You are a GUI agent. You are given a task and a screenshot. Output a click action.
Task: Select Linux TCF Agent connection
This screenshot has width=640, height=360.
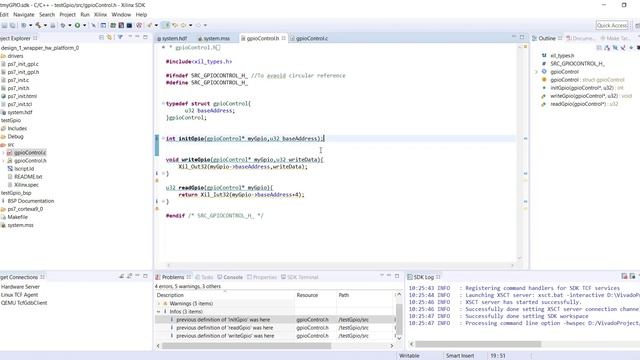tap(19, 295)
